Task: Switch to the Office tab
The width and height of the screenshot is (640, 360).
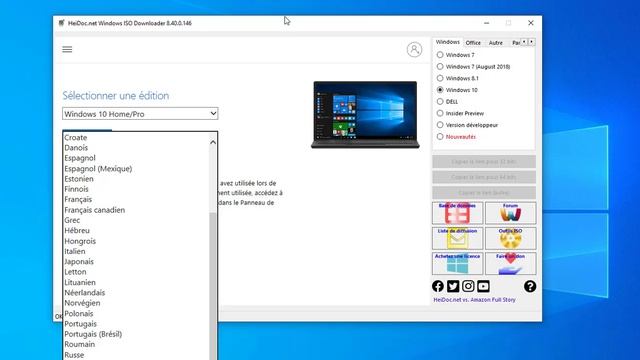Action: click(473, 42)
